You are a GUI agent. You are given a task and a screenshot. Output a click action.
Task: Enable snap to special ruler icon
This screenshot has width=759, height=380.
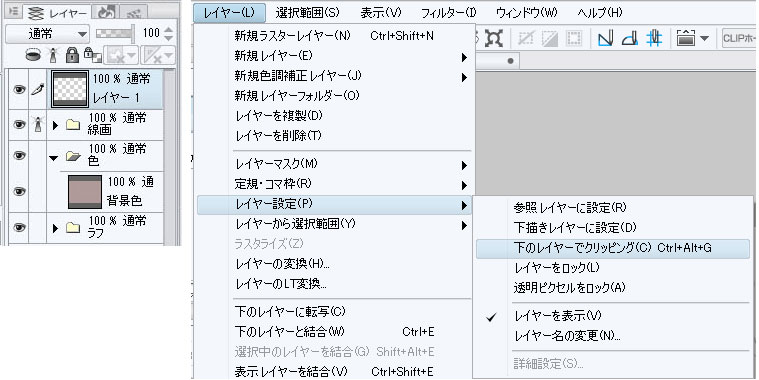point(629,38)
